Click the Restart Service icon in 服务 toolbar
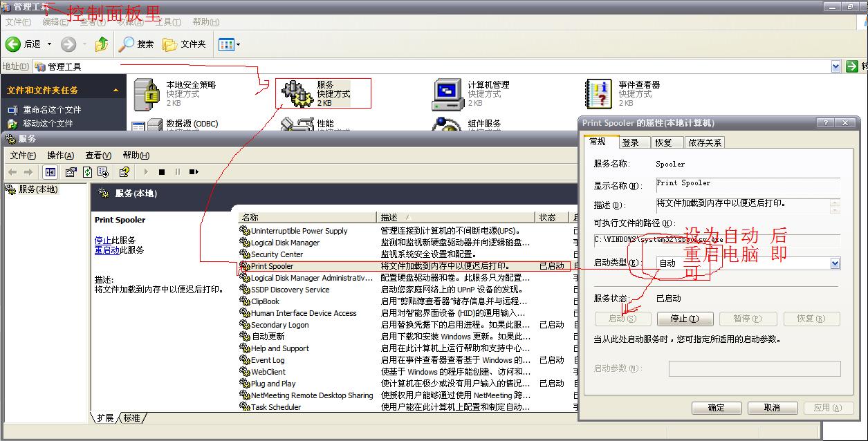Screen dimensions: 868x441 click(x=194, y=172)
